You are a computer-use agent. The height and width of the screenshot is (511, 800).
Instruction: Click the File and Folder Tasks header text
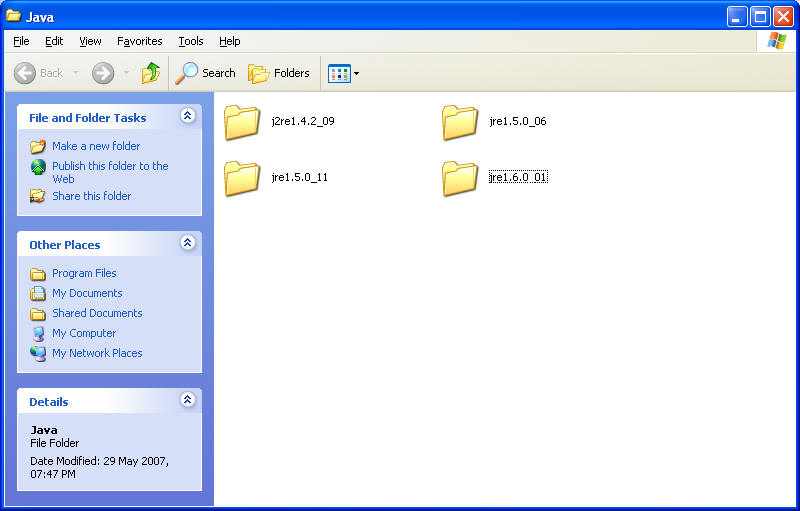88,118
